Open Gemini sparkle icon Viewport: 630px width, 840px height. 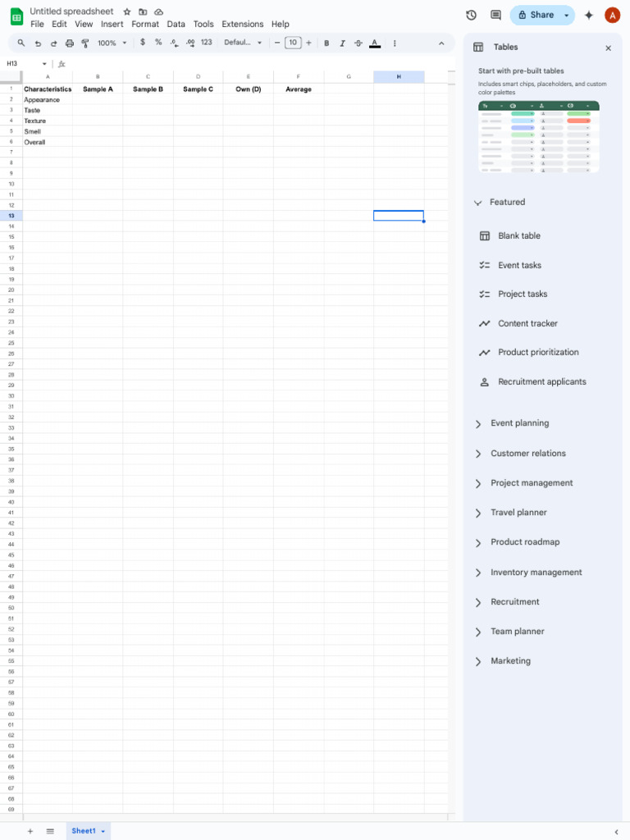click(589, 15)
